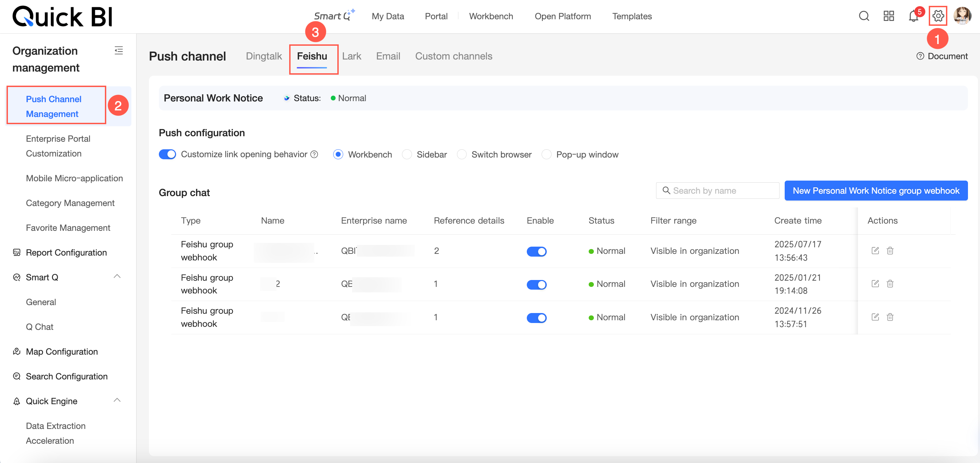The width and height of the screenshot is (980, 463).
Task: Click the settings gear icon
Action: [x=938, y=16]
